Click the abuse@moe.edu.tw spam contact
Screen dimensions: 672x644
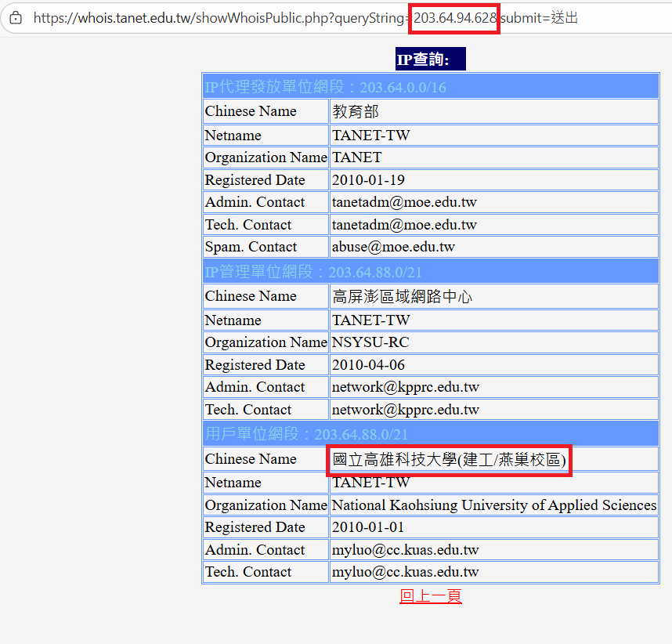click(x=393, y=247)
